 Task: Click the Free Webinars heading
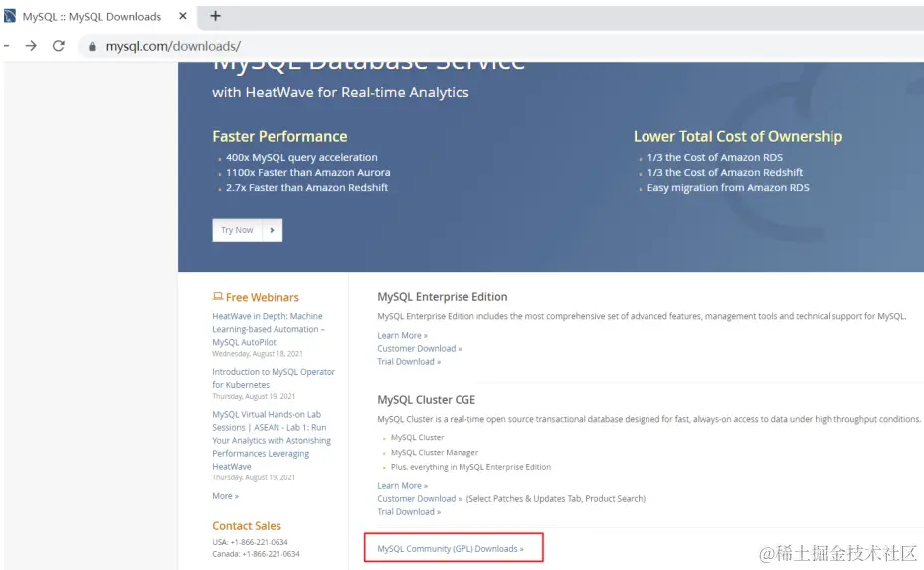pyautogui.click(x=262, y=297)
